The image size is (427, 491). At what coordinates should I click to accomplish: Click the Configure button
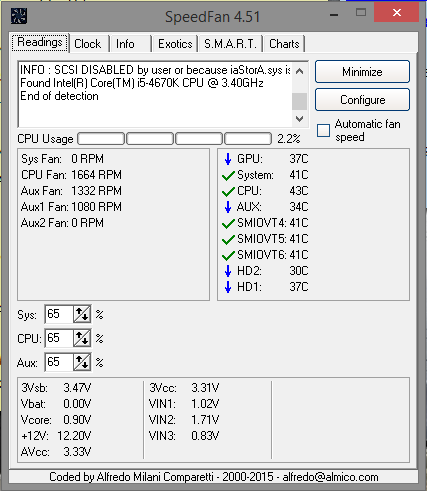coord(362,100)
